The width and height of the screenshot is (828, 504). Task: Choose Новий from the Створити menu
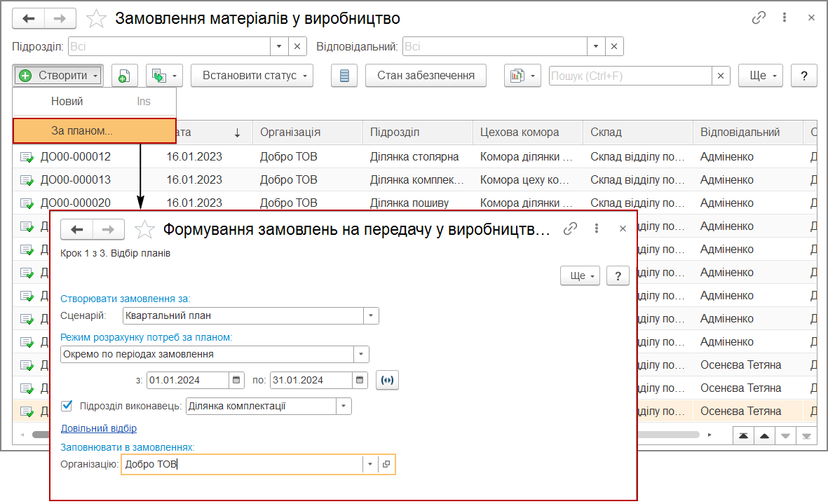[67, 102]
